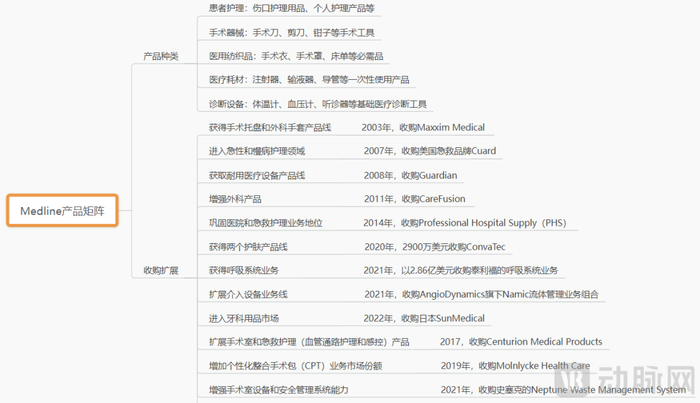Click the 诊断设备 node
The image size is (700, 403).
(x=318, y=104)
